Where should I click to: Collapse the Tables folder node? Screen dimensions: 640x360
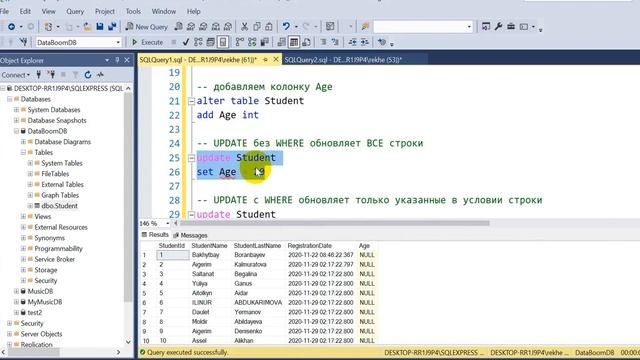(x=23, y=152)
